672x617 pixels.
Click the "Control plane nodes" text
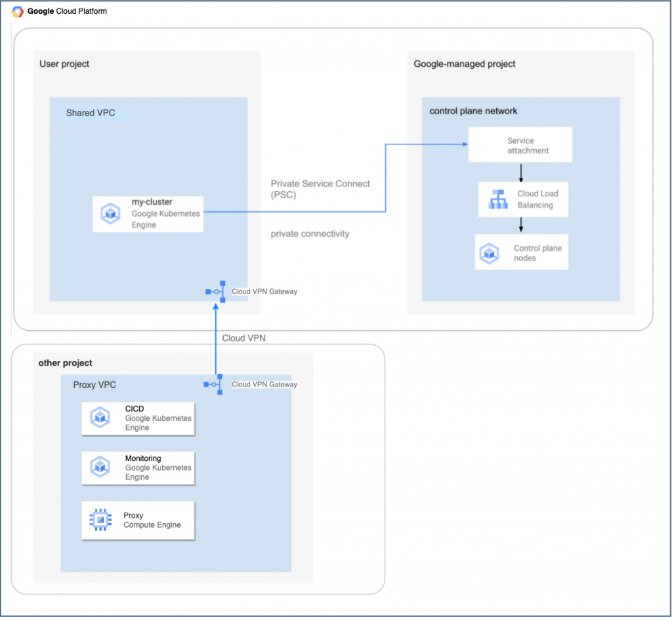[537, 253]
